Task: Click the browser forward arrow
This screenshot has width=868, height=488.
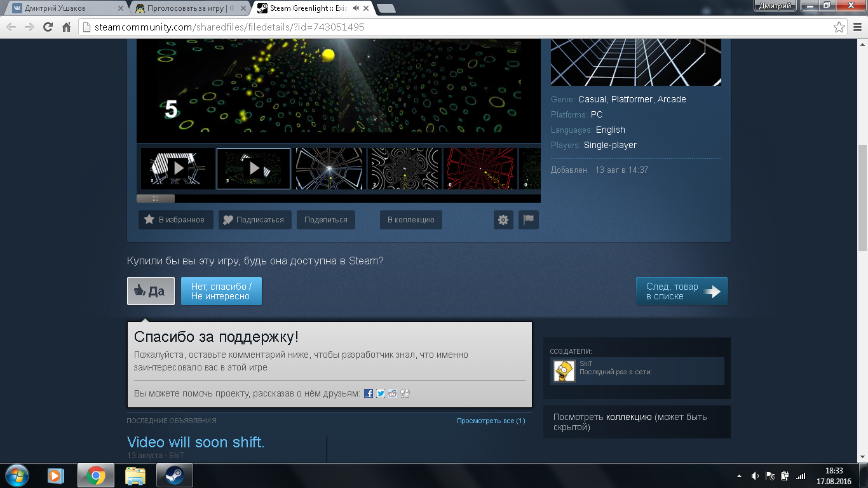Action: [x=29, y=27]
